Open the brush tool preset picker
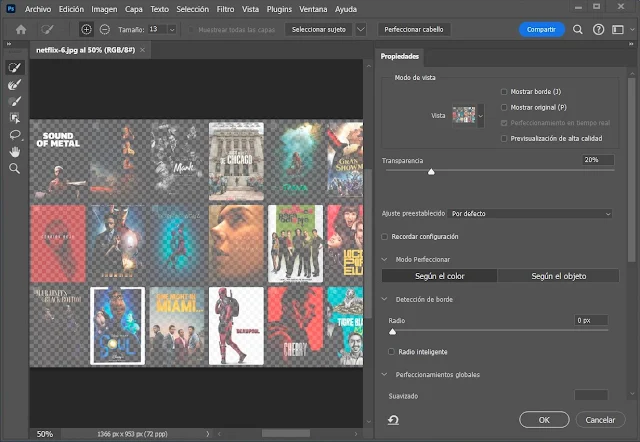 (48, 29)
